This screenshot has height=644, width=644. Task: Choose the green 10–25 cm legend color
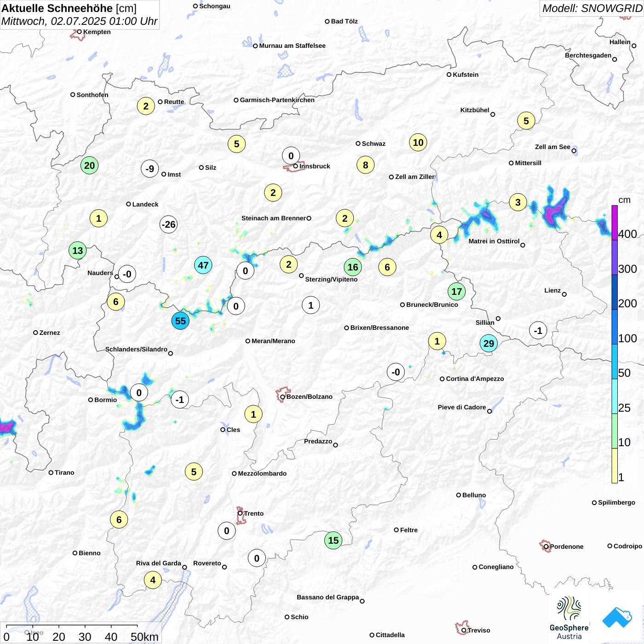[x=615, y=431]
